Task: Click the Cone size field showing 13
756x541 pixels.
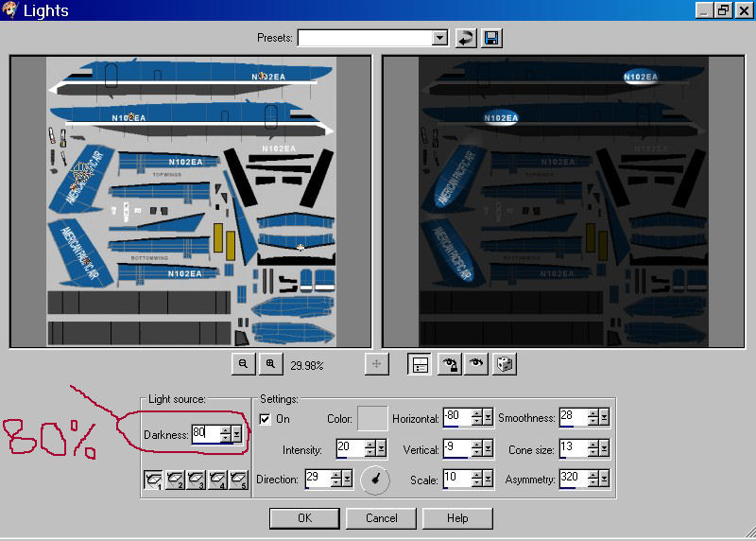Action: tap(574, 448)
